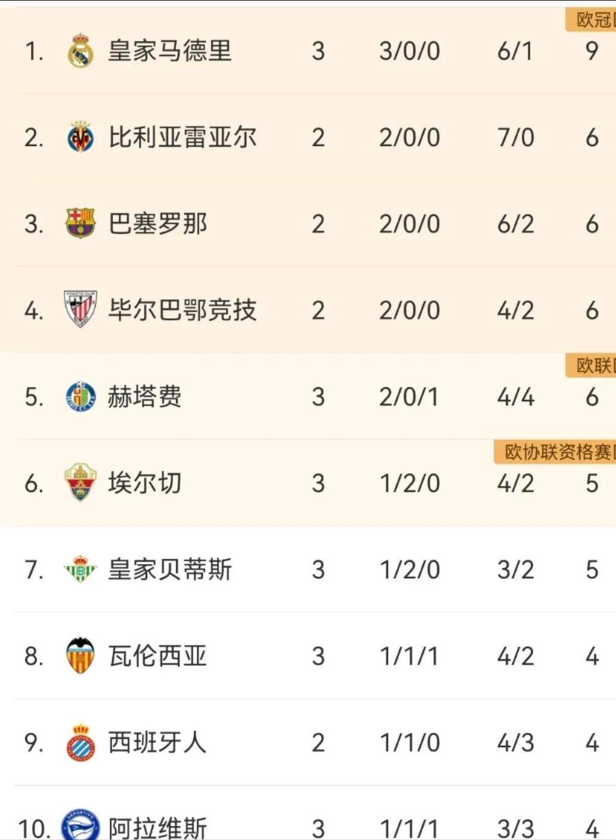Click the Elche club crest
This screenshot has width=616, height=840.
click(80, 482)
